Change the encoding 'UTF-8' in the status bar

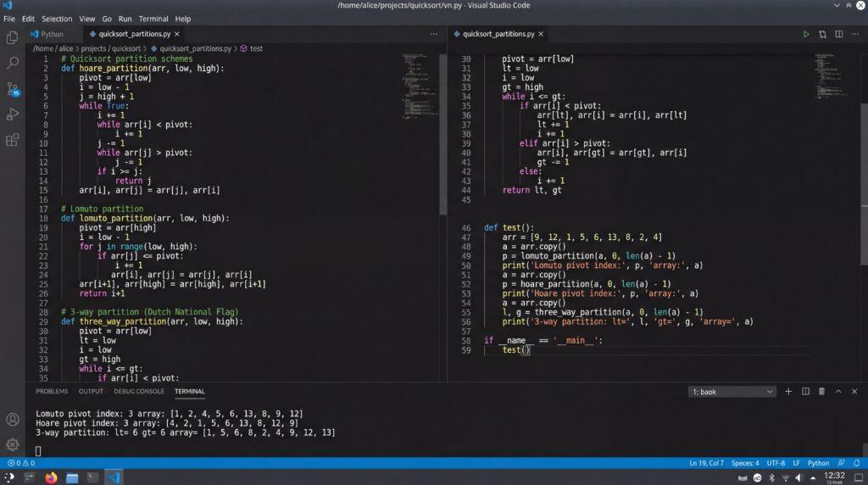[776, 463]
